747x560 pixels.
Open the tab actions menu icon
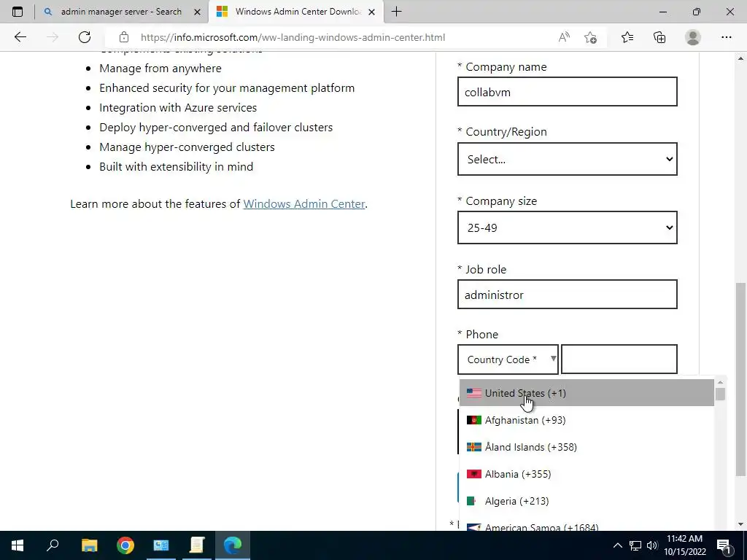(x=18, y=12)
